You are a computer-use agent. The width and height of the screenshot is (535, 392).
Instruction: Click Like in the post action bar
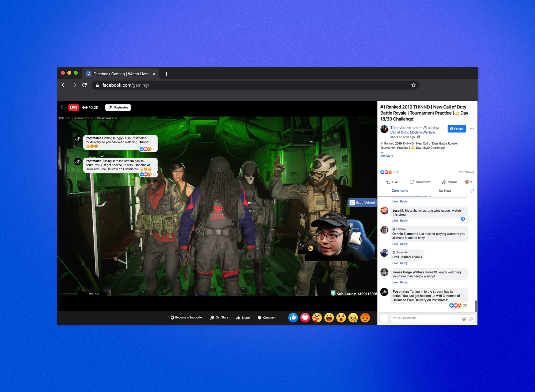pyautogui.click(x=392, y=182)
